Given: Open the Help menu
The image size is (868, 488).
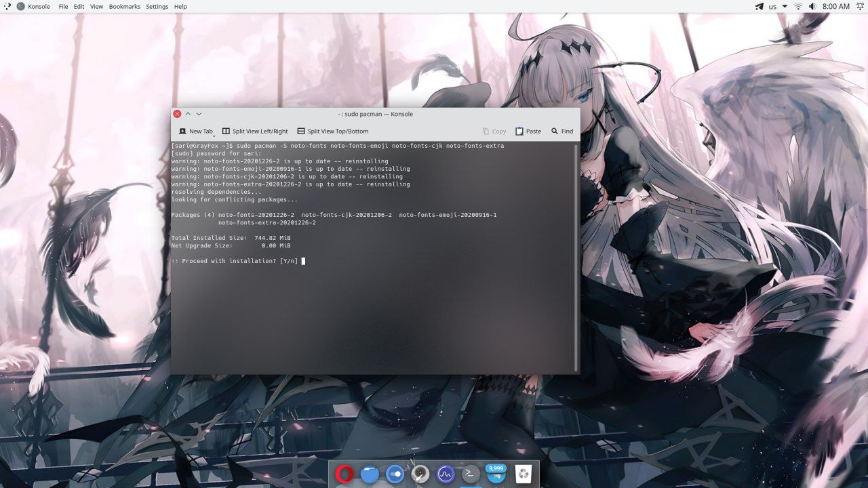Looking at the screenshot, I should (x=180, y=6).
